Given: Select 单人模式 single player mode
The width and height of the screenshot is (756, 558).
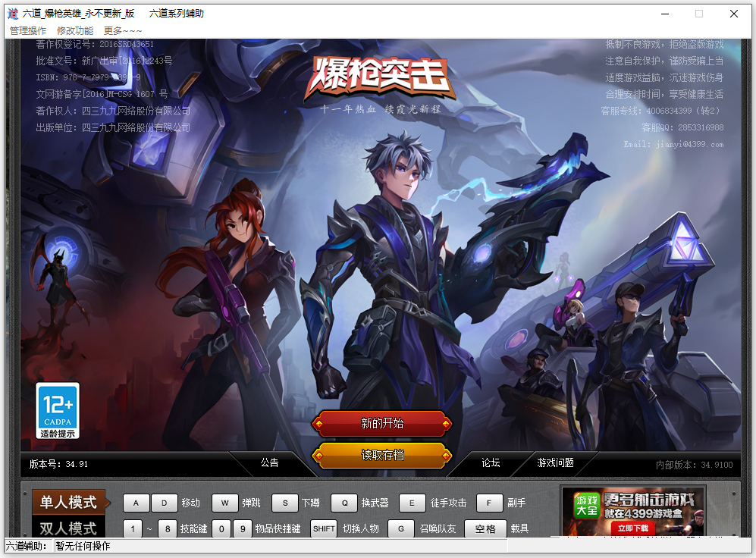Looking at the screenshot, I should [x=68, y=502].
